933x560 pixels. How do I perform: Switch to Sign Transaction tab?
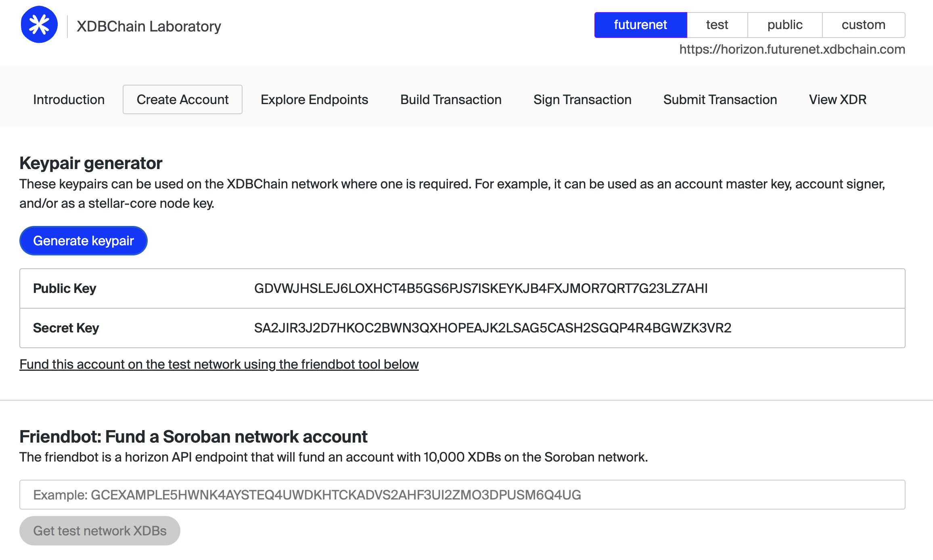582,100
